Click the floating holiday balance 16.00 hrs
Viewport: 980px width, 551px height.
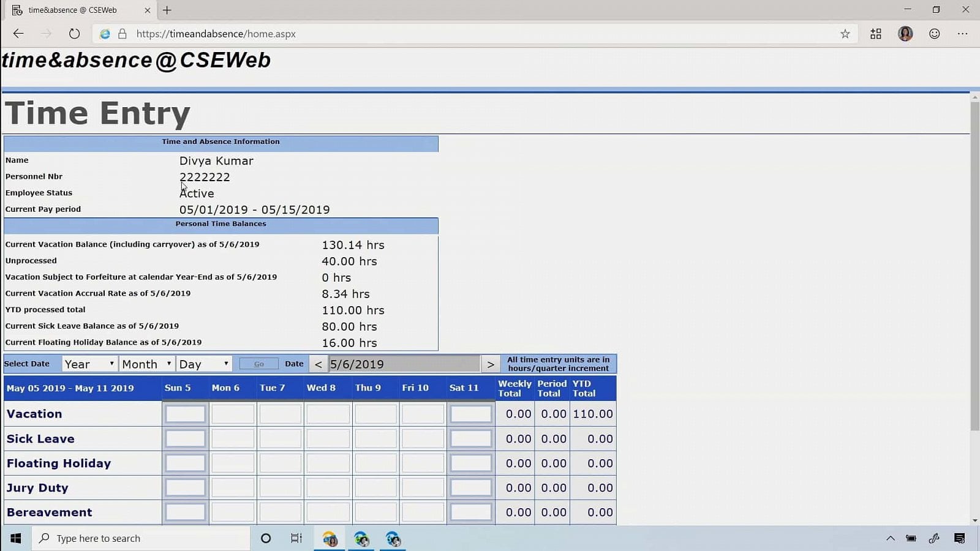coord(349,343)
